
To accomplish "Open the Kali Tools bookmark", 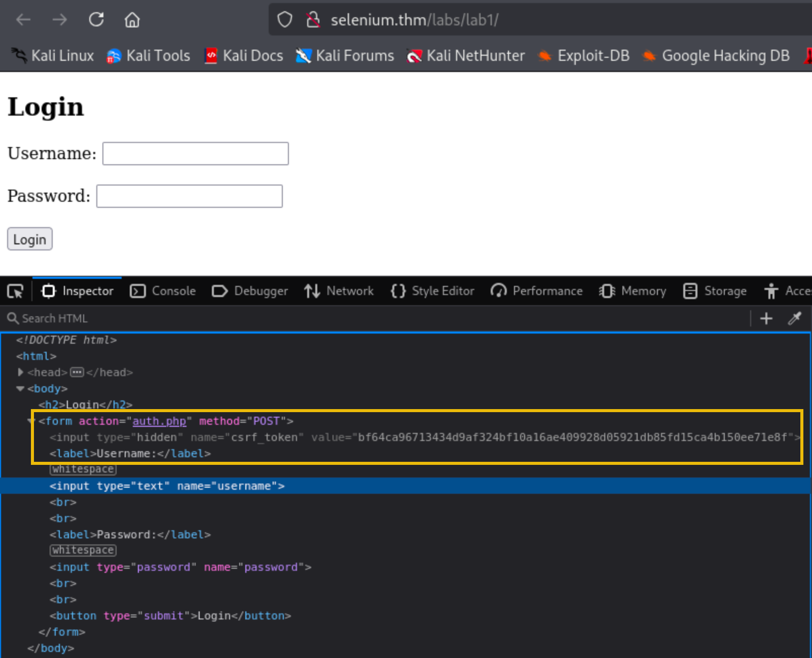I will tap(149, 56).
